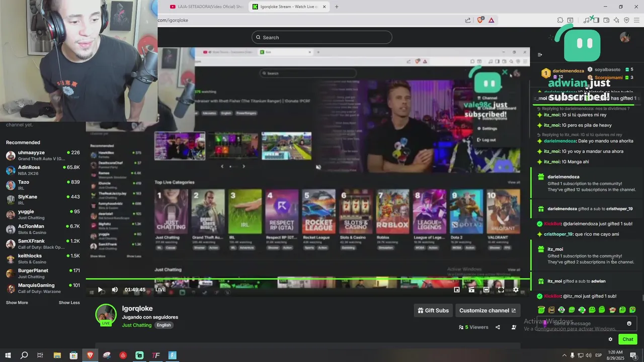Click the Brave icon on the taskbar
The height and width of the screenshot is (362, 644).
(90, 355)
